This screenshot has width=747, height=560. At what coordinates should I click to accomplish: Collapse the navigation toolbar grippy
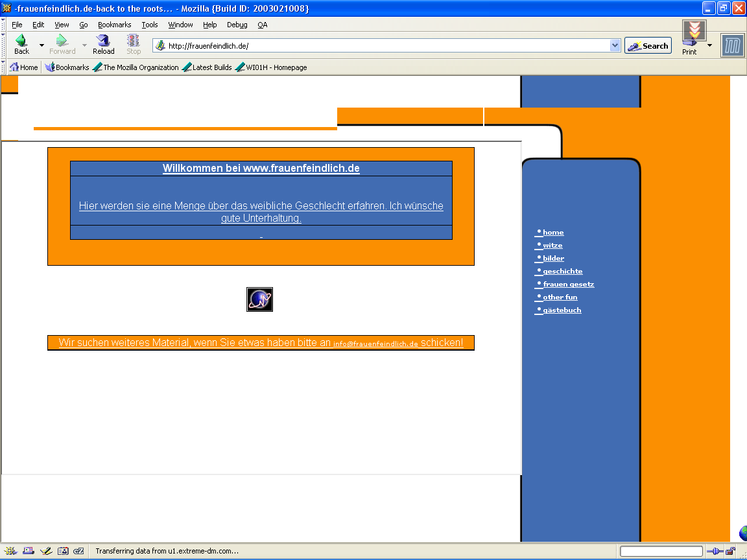point(3,45)
